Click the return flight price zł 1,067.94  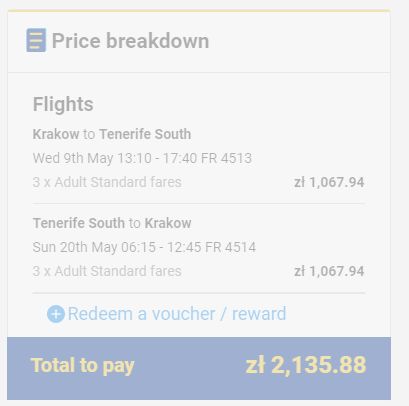[x=329, y=271]
